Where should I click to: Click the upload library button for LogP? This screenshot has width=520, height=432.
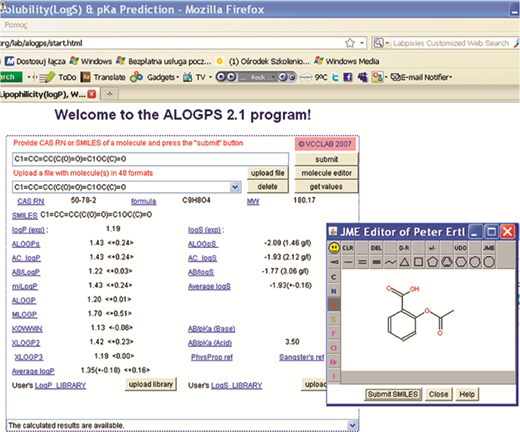(151, 384)
